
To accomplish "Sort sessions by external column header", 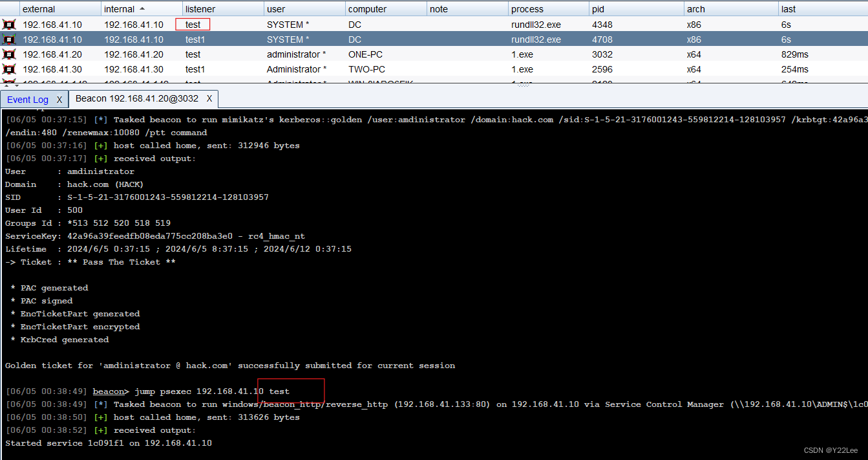I will (60, 9).
